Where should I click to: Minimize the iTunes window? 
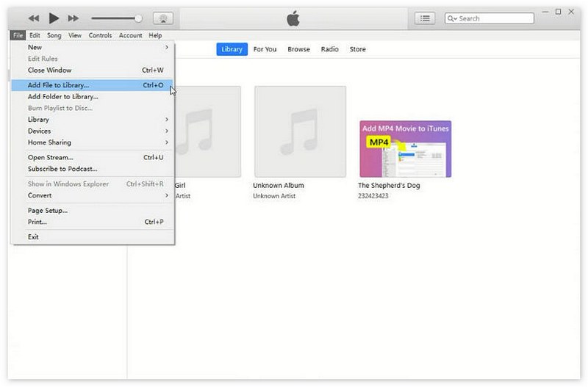[545, 12]
